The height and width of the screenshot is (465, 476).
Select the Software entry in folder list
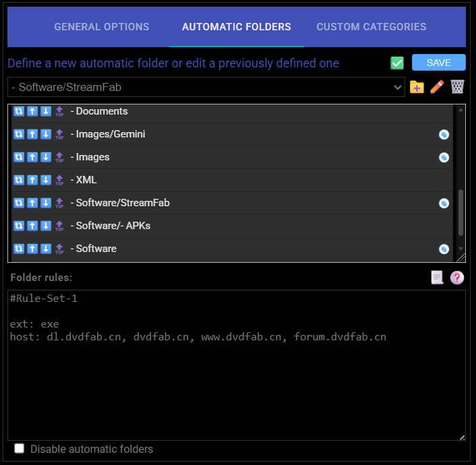point(96,249)
